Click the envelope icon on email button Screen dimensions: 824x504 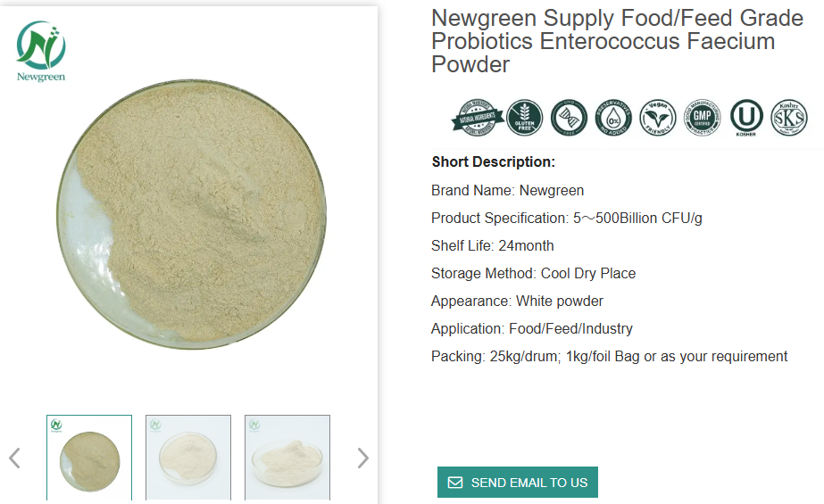pos(455,483)
